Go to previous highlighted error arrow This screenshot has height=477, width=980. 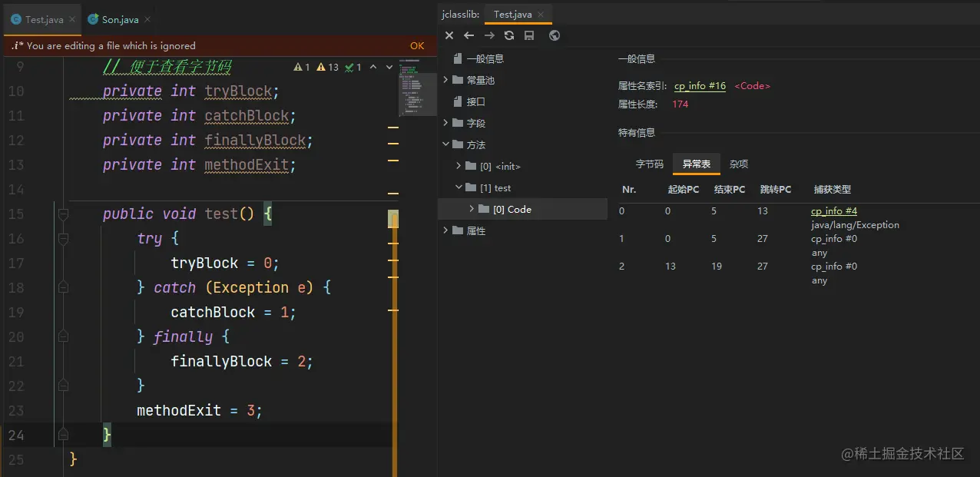tap(373, 68)
